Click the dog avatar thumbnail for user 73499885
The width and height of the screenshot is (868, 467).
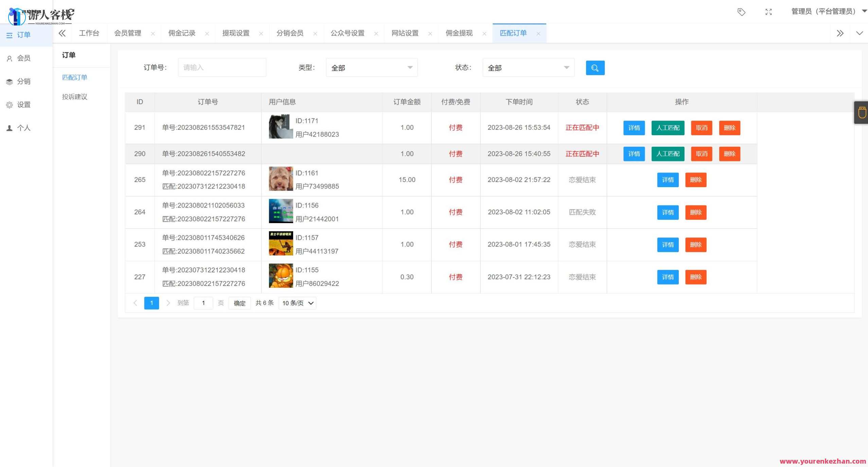(x=281, y=179)
